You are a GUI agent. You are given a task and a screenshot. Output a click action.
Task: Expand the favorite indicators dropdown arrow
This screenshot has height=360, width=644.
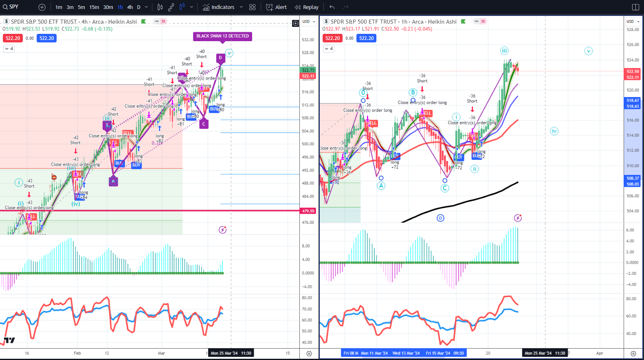pyautogui.click(x=241, y=7)
